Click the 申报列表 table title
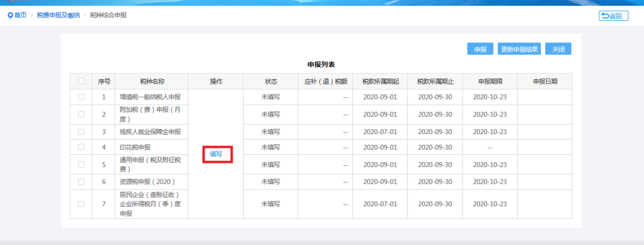The width and height of the screenshot is (644, 245). (x=322, y=65)
